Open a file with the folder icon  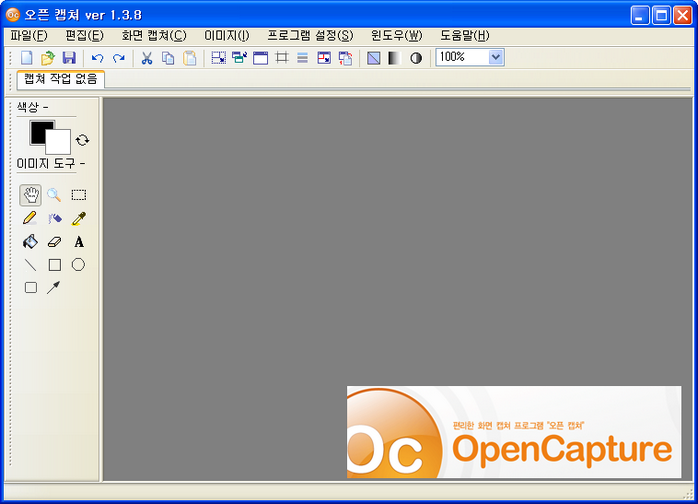[48, 58]
